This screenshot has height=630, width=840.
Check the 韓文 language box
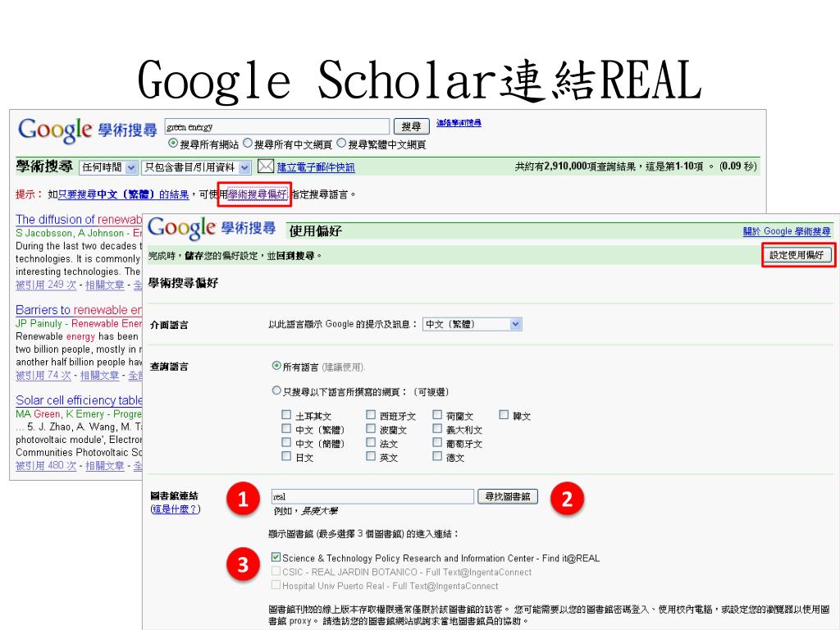(x=504, y=414)
